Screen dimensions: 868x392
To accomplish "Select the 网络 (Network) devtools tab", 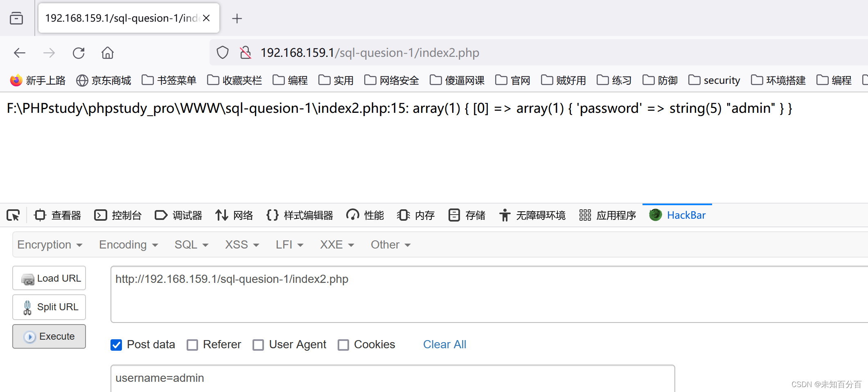I will (233, 215).
